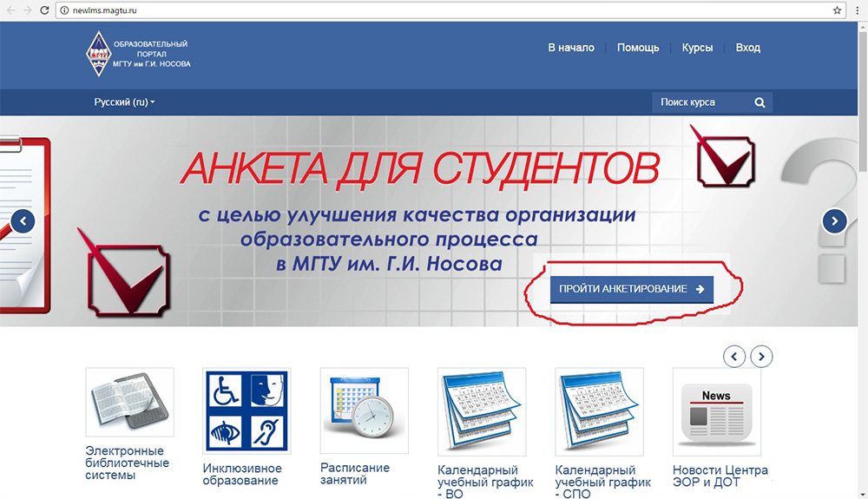Open the News newspaper icon
868x499 pixels.
[716, 411]
